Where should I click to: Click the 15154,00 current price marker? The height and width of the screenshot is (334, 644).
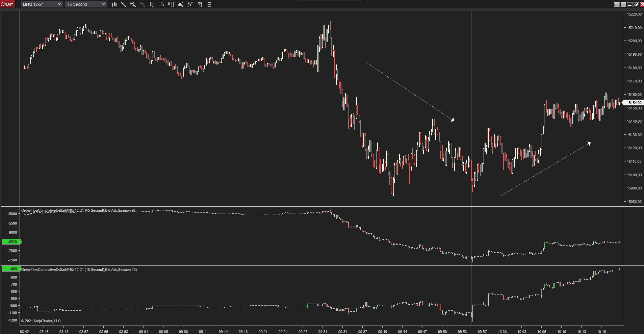(x=633, y=103)
